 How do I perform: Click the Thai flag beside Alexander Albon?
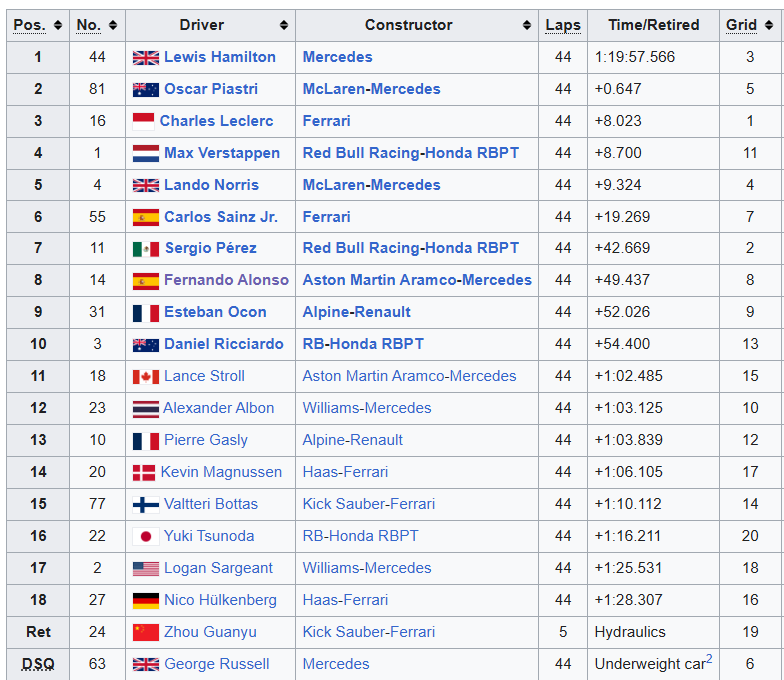coord(146,409)
